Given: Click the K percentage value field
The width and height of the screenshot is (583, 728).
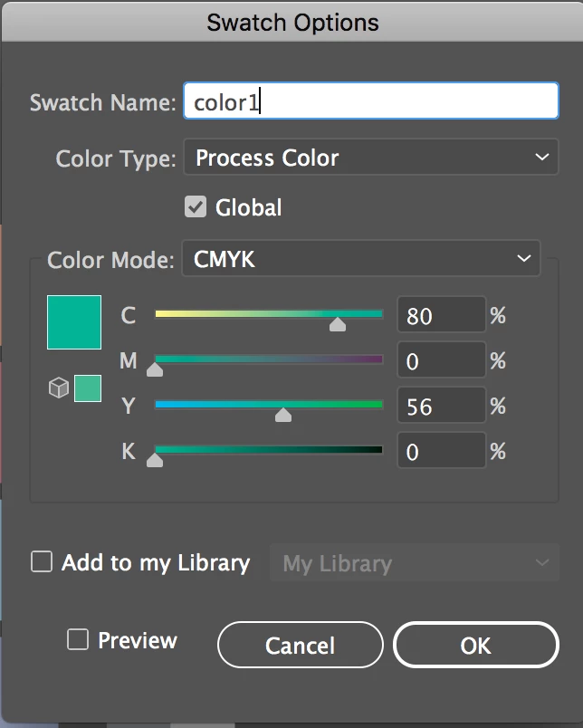Looking at the screenshot, I should [x=441, y=452].
